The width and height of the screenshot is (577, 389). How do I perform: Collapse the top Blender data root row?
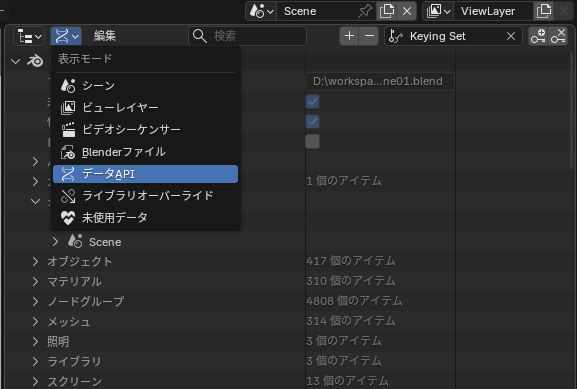tap(15, 61)
